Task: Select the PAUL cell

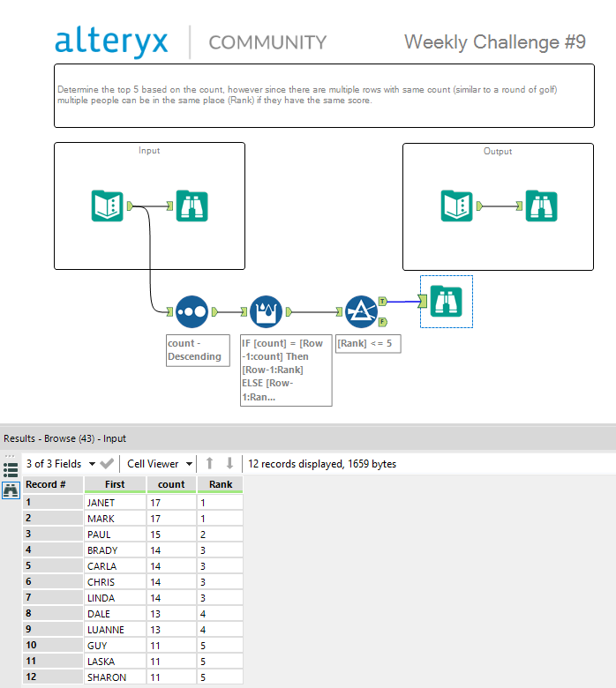Action: pyautogui.click(x=115, y=535)
